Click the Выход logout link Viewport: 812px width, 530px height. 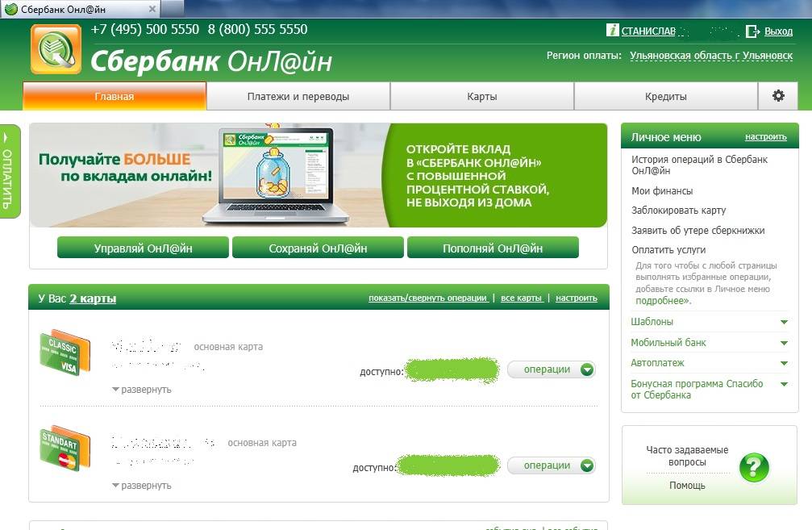tap(778, 31)
